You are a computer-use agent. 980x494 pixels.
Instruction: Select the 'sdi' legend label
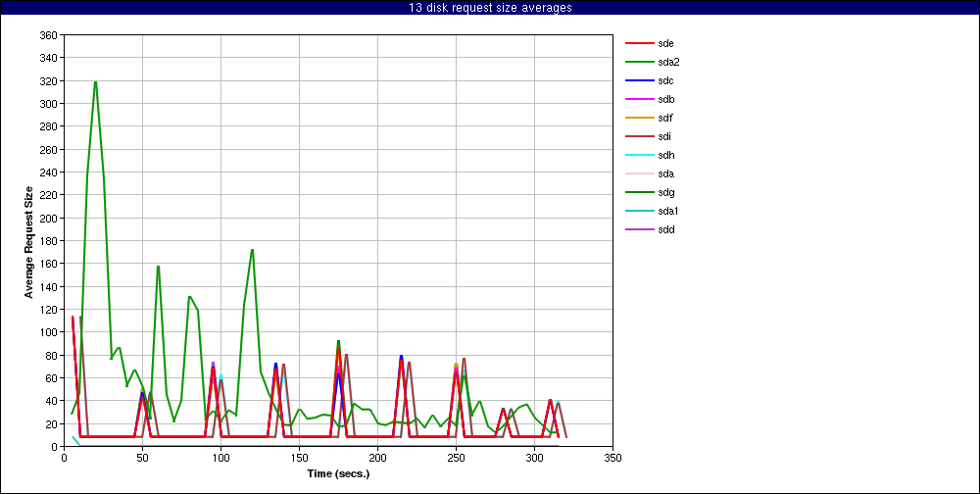pyautogui.click(x=664, y=137)
